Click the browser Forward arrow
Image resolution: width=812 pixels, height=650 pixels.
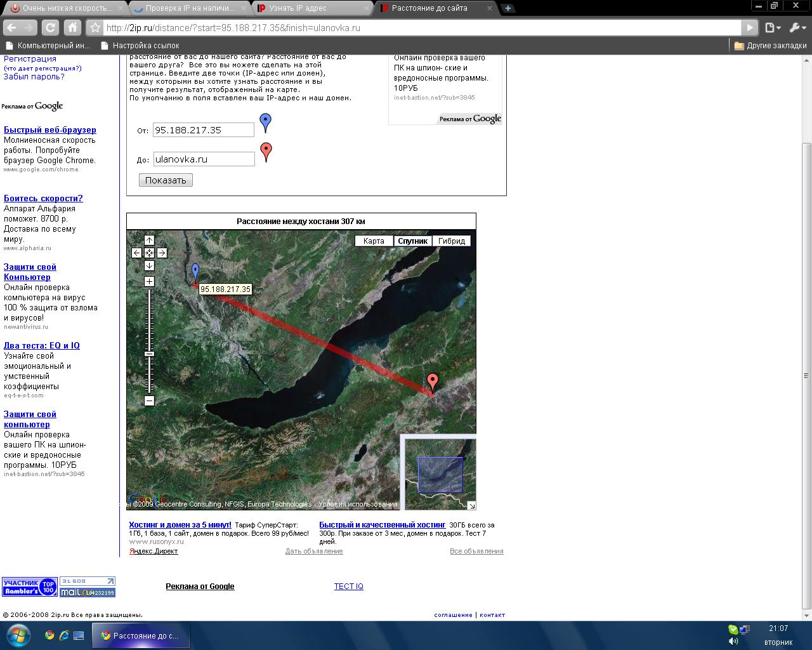pos(28,28)
